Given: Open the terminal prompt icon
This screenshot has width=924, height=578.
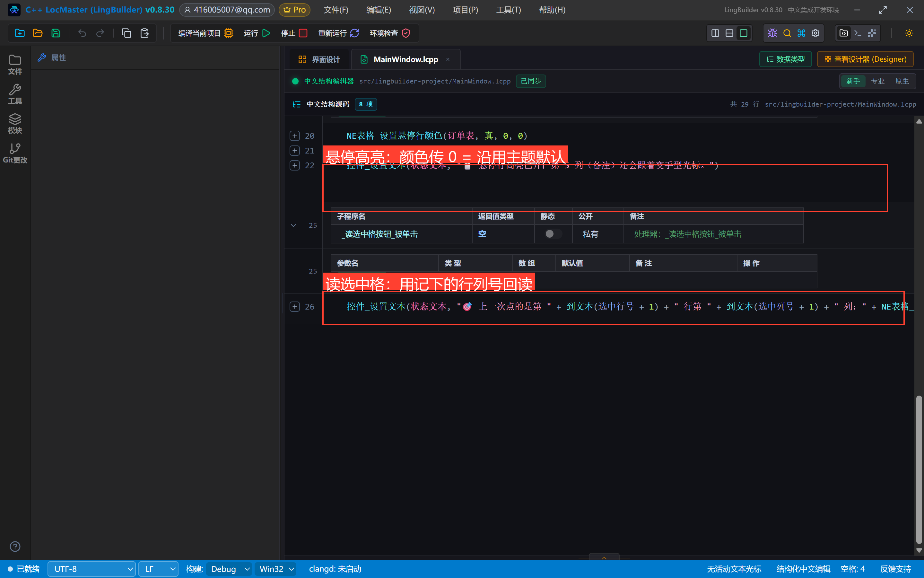Looking at the screenshot, I should coord(858,33).
